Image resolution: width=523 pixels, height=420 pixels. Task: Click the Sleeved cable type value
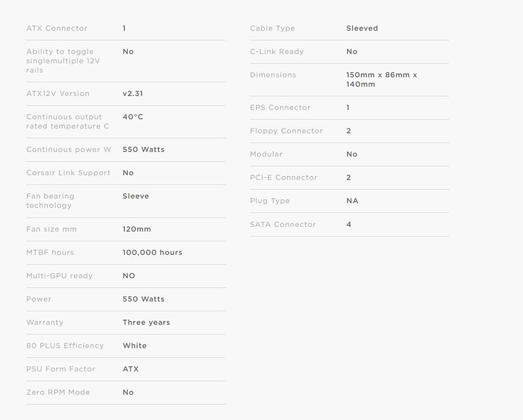[x=362, y=28]
